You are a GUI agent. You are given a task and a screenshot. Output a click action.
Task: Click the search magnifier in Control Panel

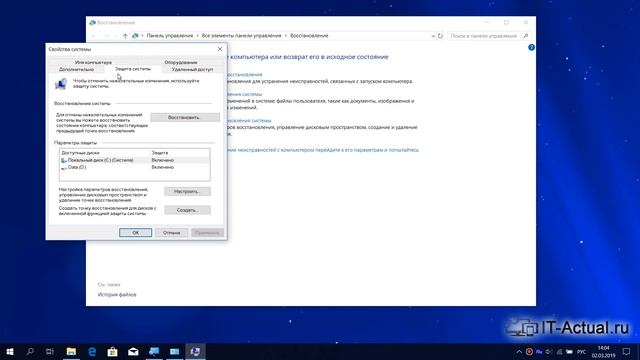[x=526, y=36]
